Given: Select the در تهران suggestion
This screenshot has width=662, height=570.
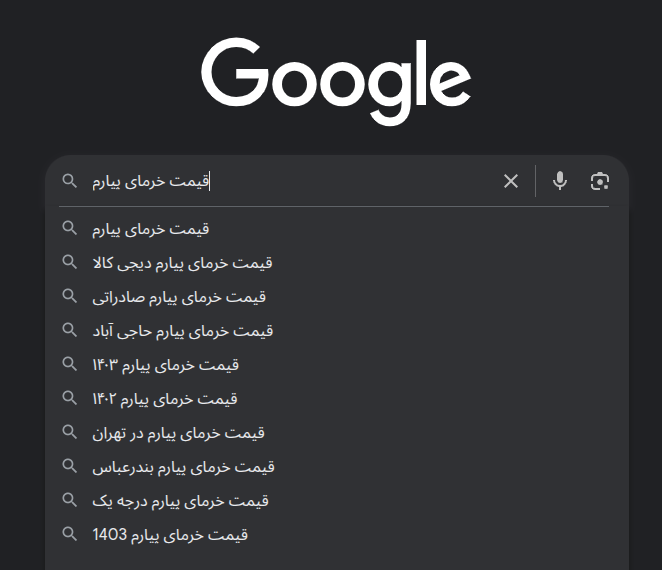Looking at the screenshot, I should point(334,433).
